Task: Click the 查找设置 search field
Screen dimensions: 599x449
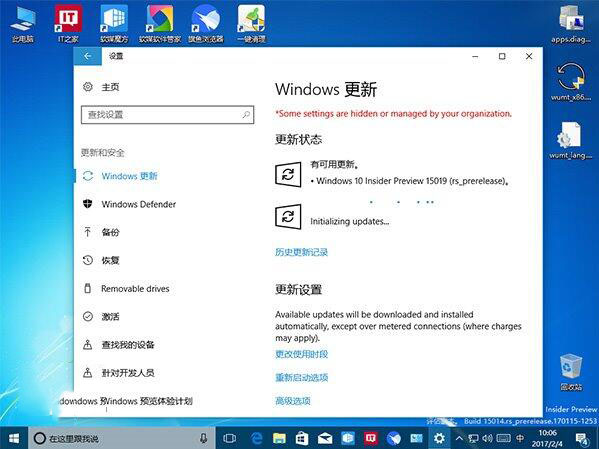Action: point(167,115)
